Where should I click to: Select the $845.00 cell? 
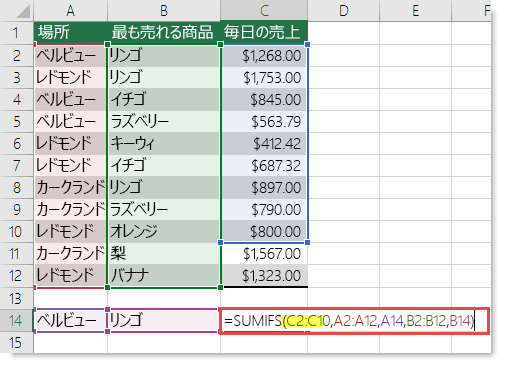264,99
